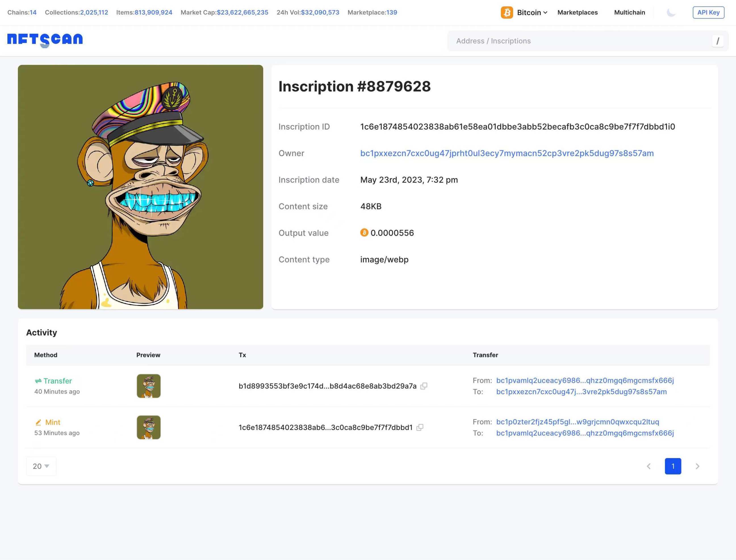Go to next activity page arrow
This screenshot has width=736, height=560.
[x=697, y=466]
